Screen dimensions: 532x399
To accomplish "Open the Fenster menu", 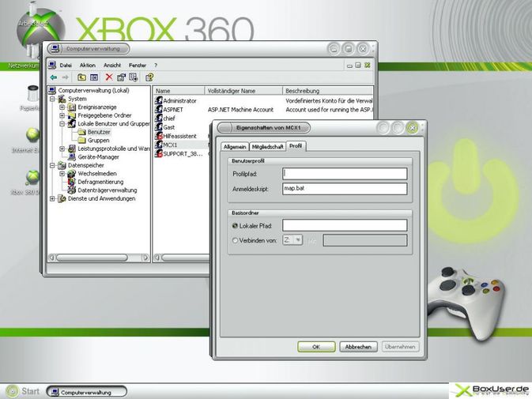I will [138, 65].
